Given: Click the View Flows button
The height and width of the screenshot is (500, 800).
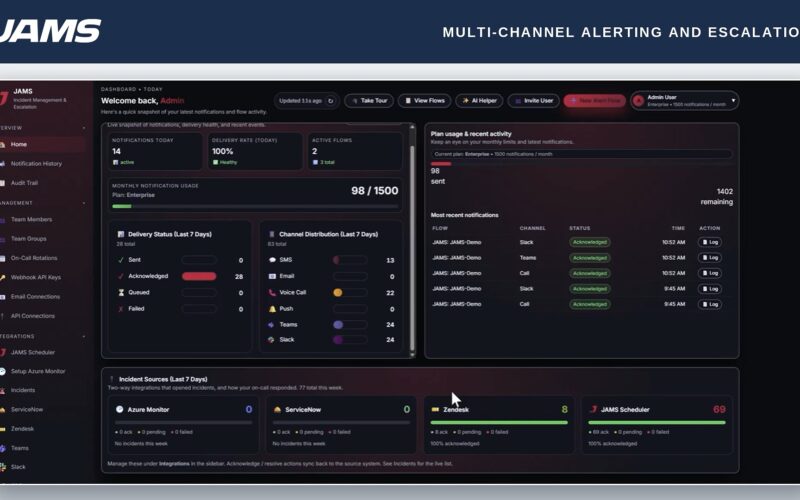Looking at the screenshot, I should point(424,101).
